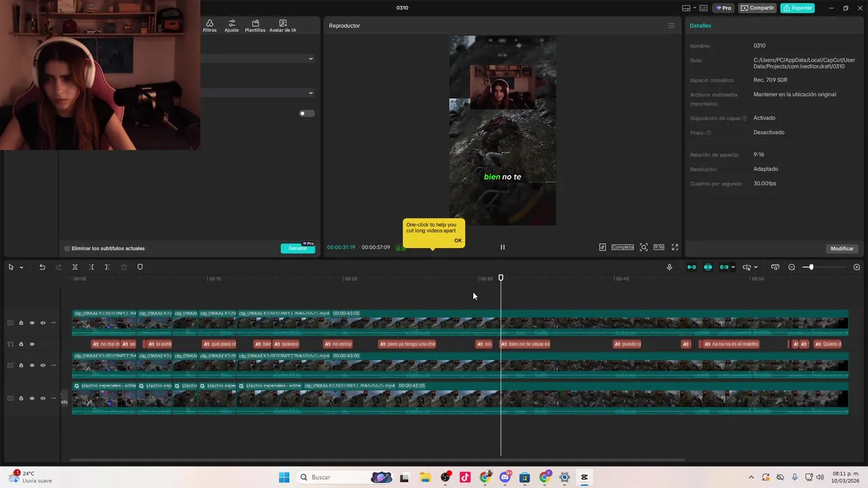Click the Completa quality button
The width and height of the screenshot is (868, 488).
pos(623,247)
